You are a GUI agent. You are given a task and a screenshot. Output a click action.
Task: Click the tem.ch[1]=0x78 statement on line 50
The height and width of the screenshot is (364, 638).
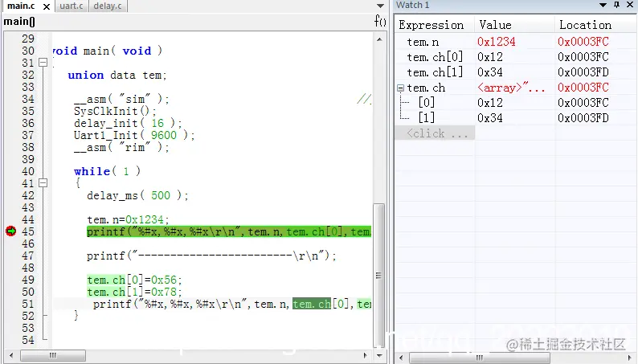pos(134,292)
